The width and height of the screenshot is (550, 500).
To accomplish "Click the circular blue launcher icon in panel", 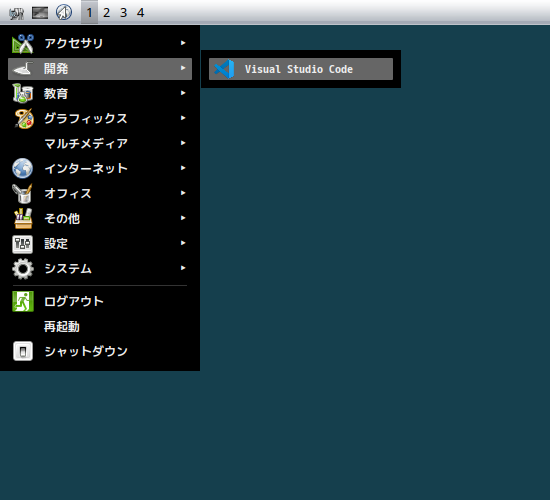I will 64,12.
